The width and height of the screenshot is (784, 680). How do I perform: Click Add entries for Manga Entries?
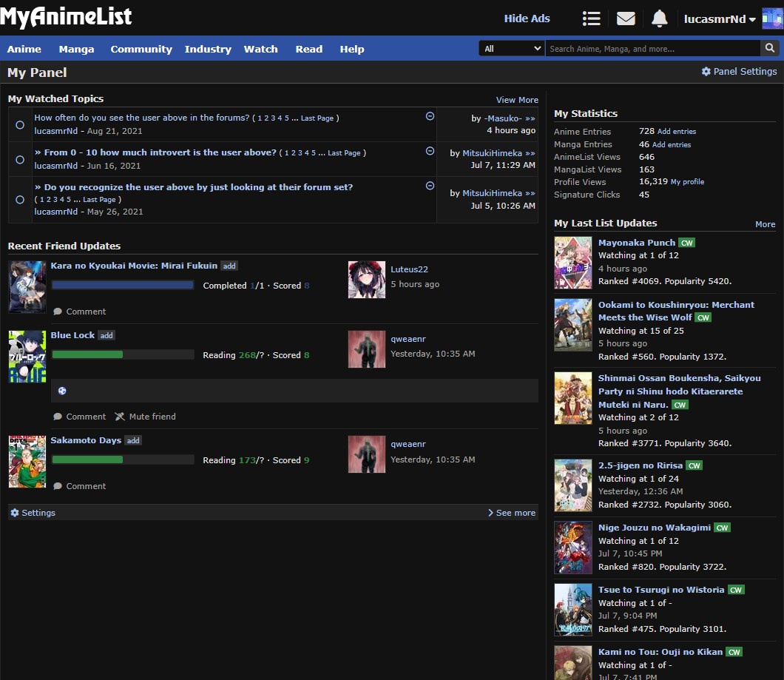pos(672,144)
